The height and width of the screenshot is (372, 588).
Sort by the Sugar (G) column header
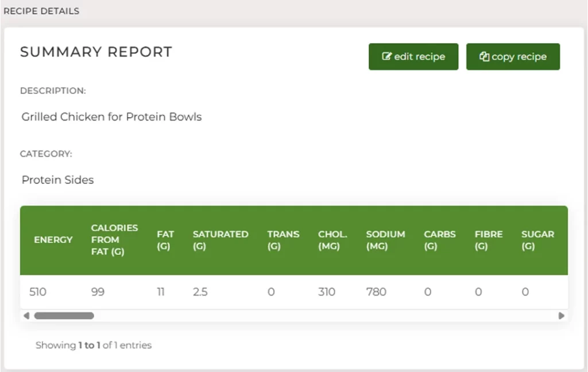[x=537, y=240]
